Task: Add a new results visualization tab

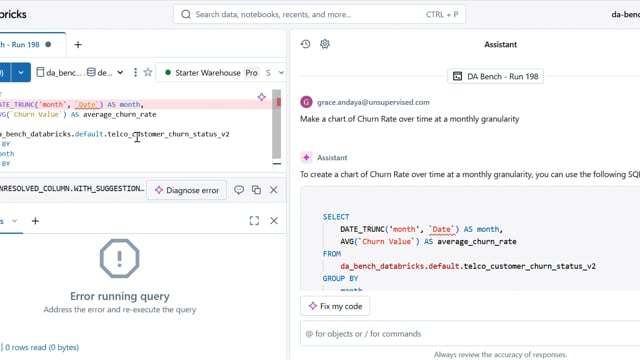Action: 36,221
